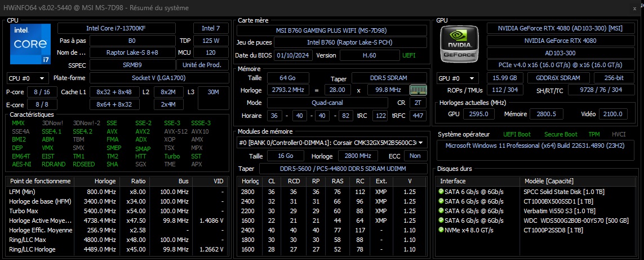Select the Turbo Max row
Image resolution: width=644 pixels, height=260 pixels.
(x=117, y=211)
